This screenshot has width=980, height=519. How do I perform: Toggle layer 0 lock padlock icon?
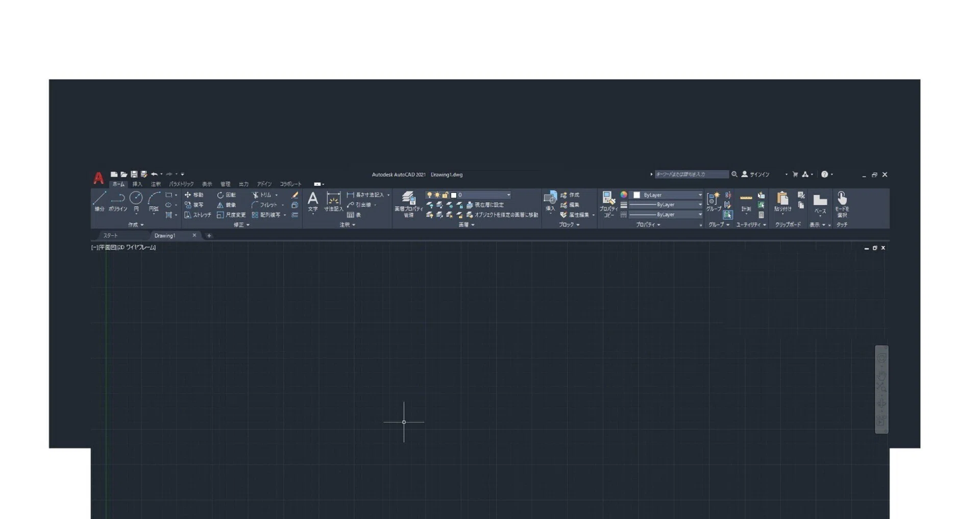tap(445, 195)
